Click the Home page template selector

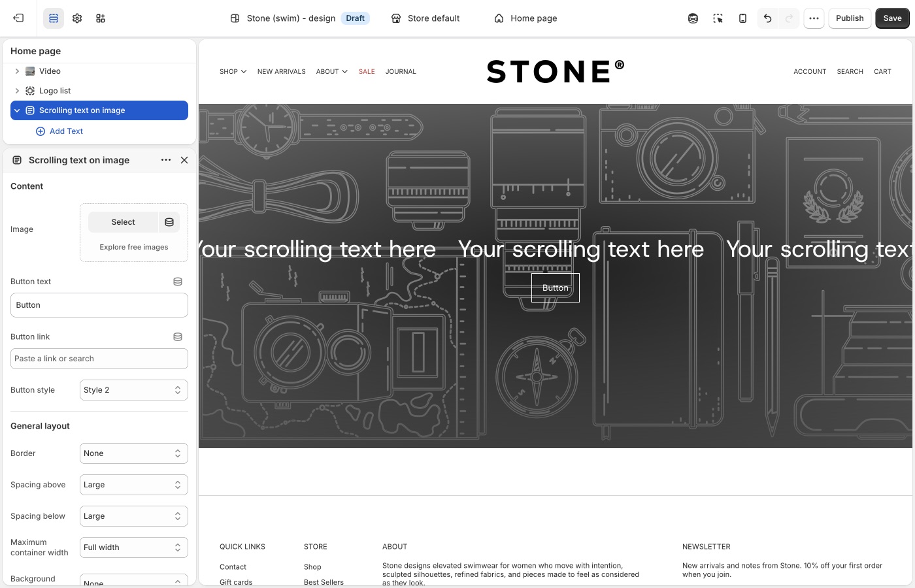point(526,18)
